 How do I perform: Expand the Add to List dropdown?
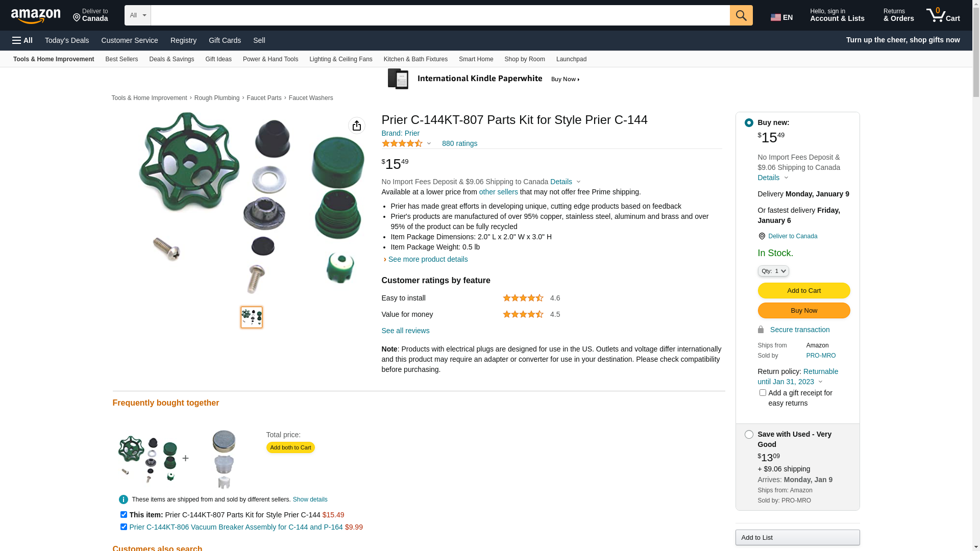797,537
